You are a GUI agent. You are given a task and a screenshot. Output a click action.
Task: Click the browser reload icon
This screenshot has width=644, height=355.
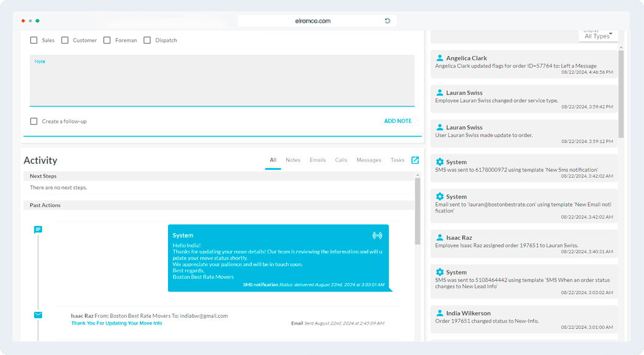coord(387,21)
